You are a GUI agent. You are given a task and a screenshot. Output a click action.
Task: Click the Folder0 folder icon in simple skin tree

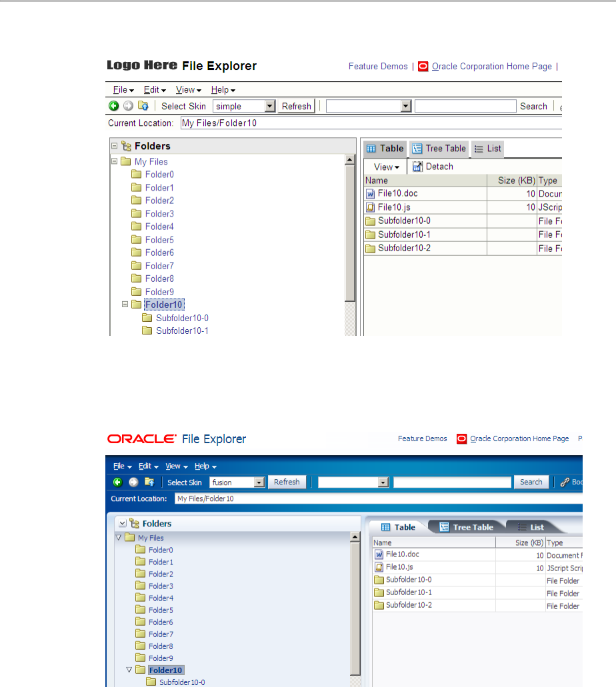(x=137, y=175)
